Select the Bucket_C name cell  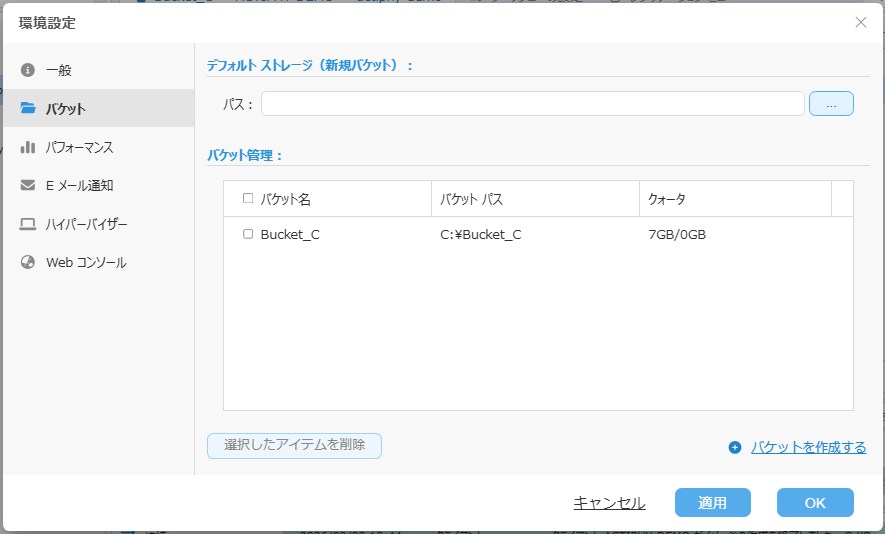[290, 234]
